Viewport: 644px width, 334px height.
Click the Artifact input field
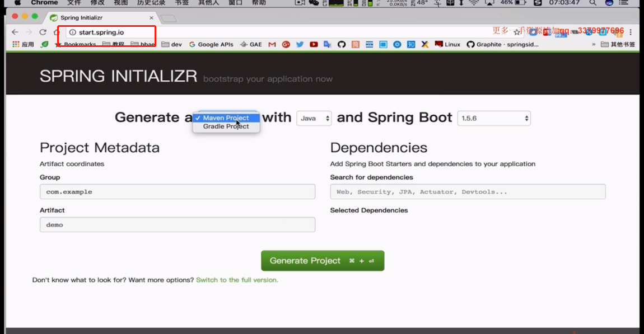point(178,224)
